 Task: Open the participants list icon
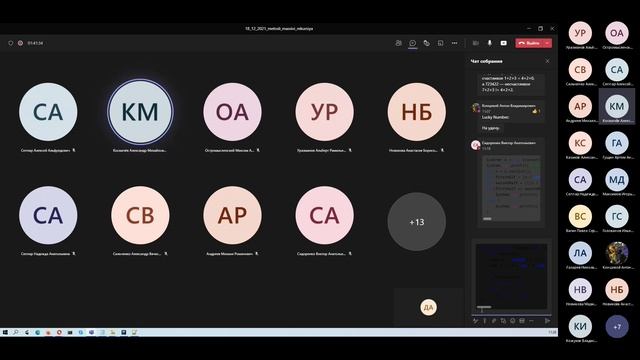[398, 43]
